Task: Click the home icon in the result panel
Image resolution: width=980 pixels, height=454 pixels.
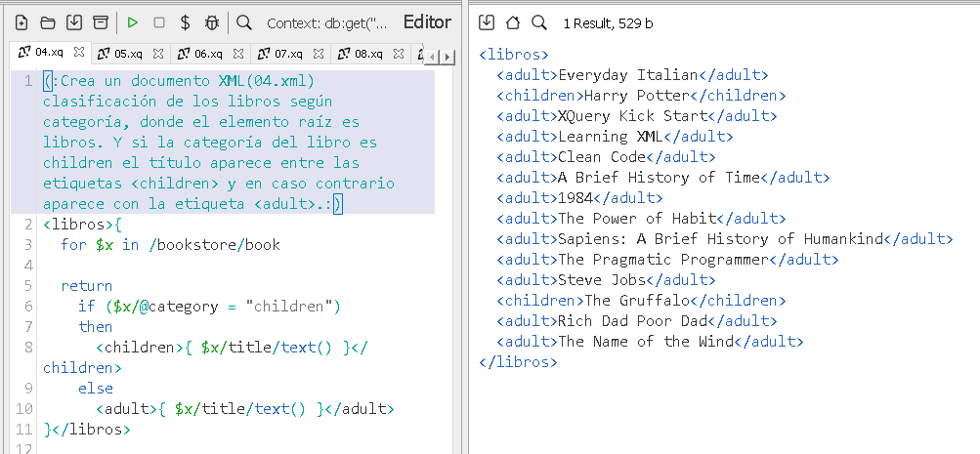Action: 513,22
